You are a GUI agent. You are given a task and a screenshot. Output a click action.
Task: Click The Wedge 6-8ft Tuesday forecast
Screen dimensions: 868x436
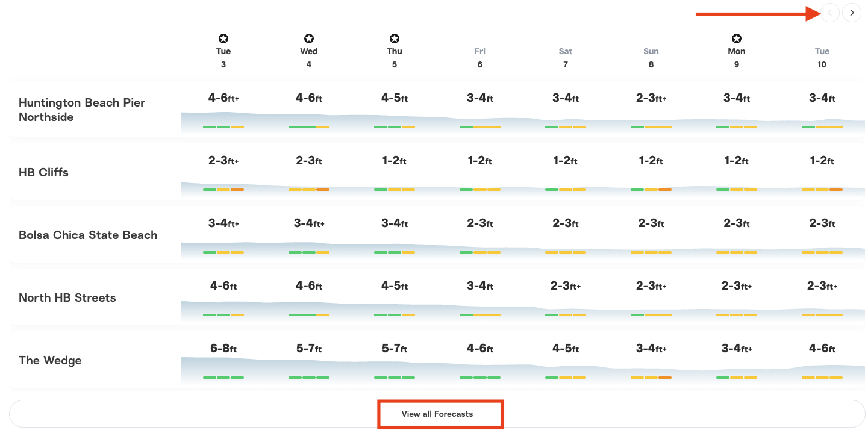(x=223, y=349)
